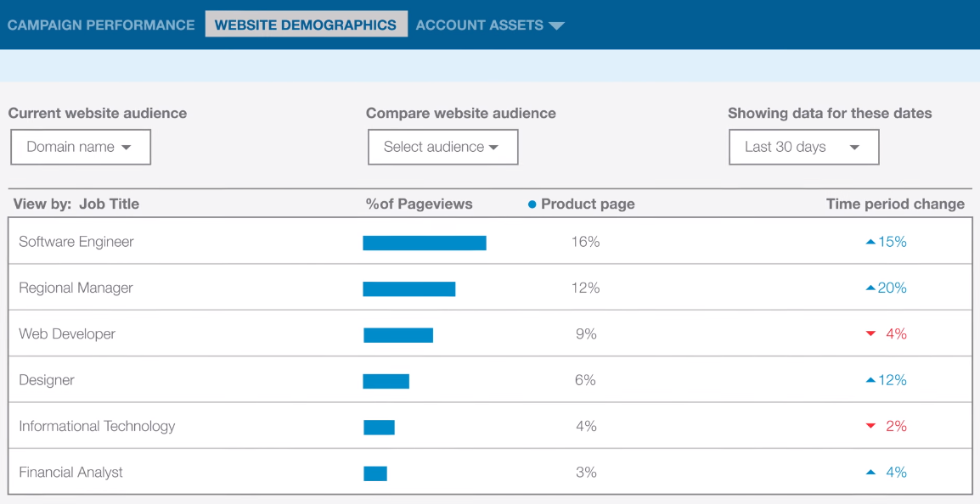Click the up arrow beside Designer's 12% change

tap(870, 381)
